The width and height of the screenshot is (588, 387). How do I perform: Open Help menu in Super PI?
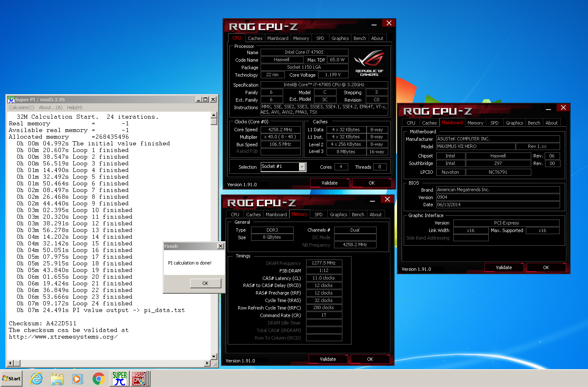pos(75,107)
